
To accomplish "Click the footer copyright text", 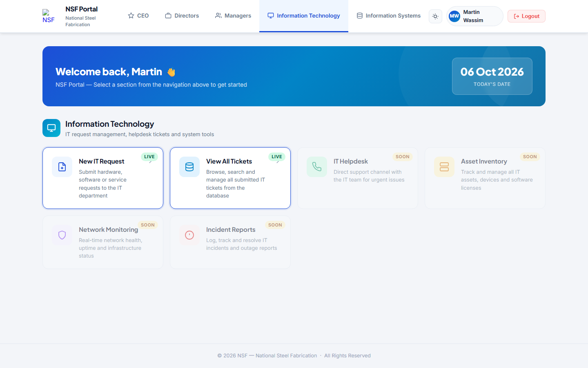I will coord(294,356).
